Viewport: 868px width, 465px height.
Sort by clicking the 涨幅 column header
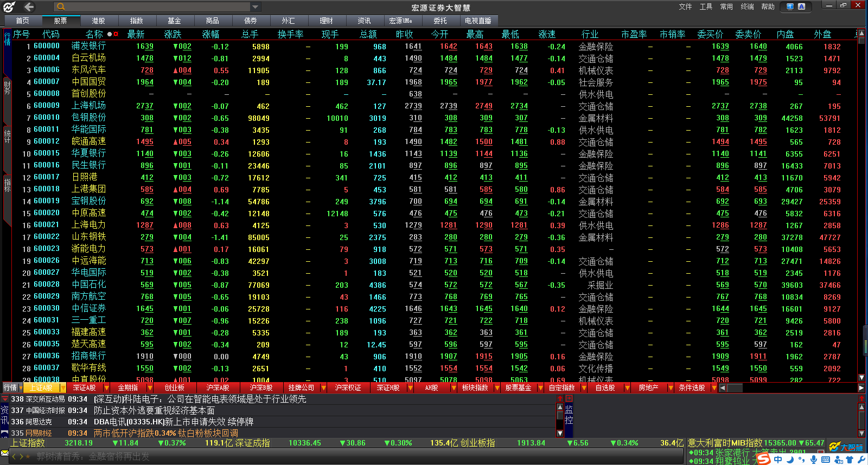point(210,34)
